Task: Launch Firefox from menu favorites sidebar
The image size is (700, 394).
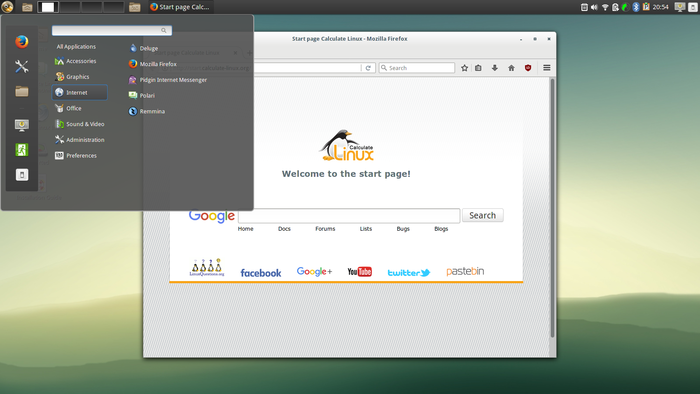Action: pyautogui.click(x=21, y=41)
